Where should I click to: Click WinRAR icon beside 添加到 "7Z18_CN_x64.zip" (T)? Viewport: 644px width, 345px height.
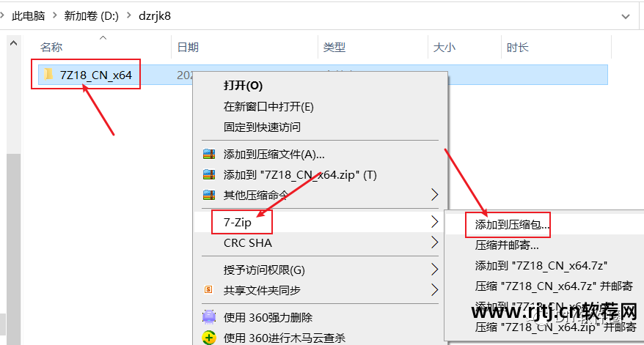point(209,175)
